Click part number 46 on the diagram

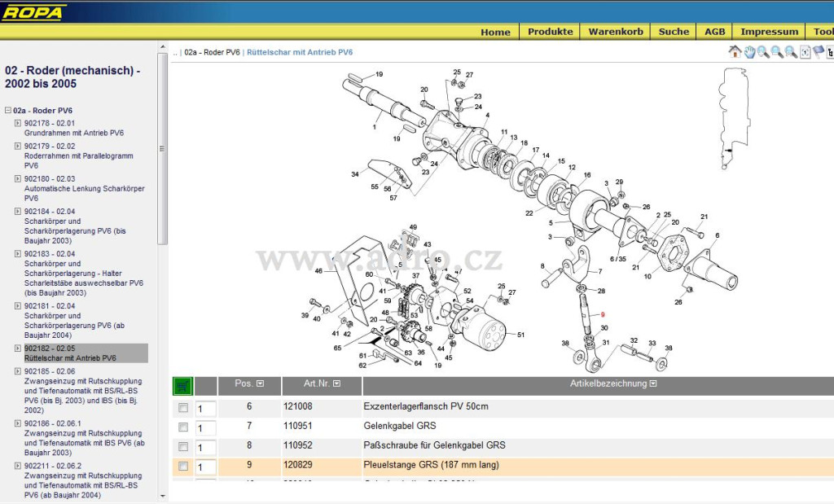(318, 270)
